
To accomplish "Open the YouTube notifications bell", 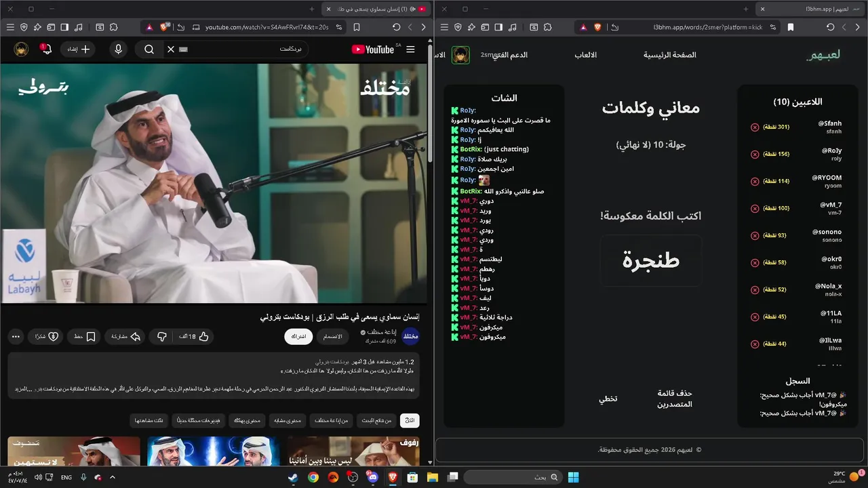I will 45,49.
